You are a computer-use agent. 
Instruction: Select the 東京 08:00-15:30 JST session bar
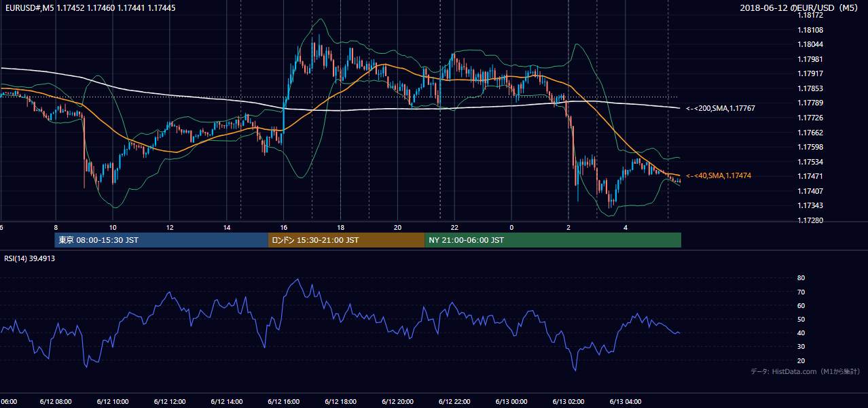pyautogui.click(x=162, y=240)
